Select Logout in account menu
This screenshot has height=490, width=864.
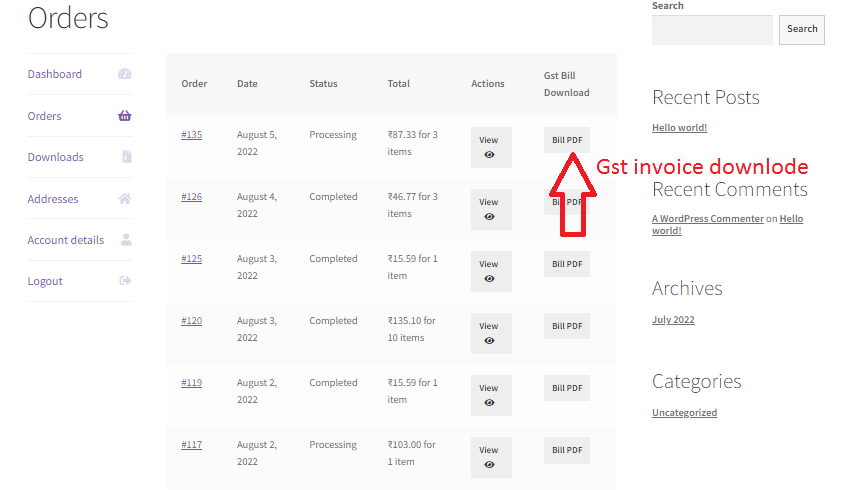point(45,281)
